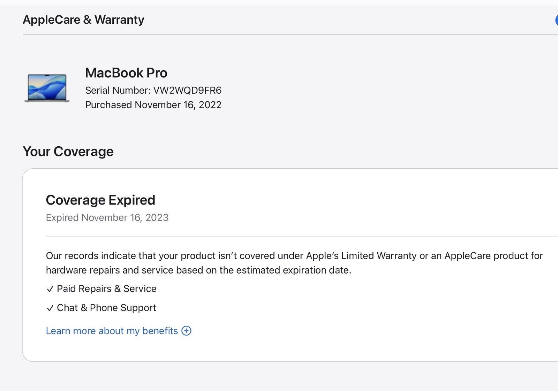Image resolution: width=558 pixels, height=392 pixels.
Task: Click the Your Coverage section heading
Action: click(x=68, y=152)
